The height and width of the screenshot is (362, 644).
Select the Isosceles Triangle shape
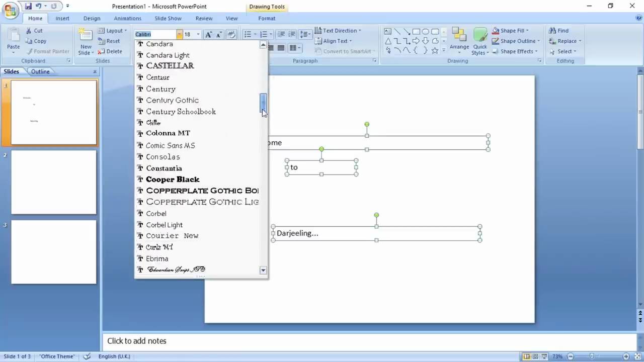point(388,41)
